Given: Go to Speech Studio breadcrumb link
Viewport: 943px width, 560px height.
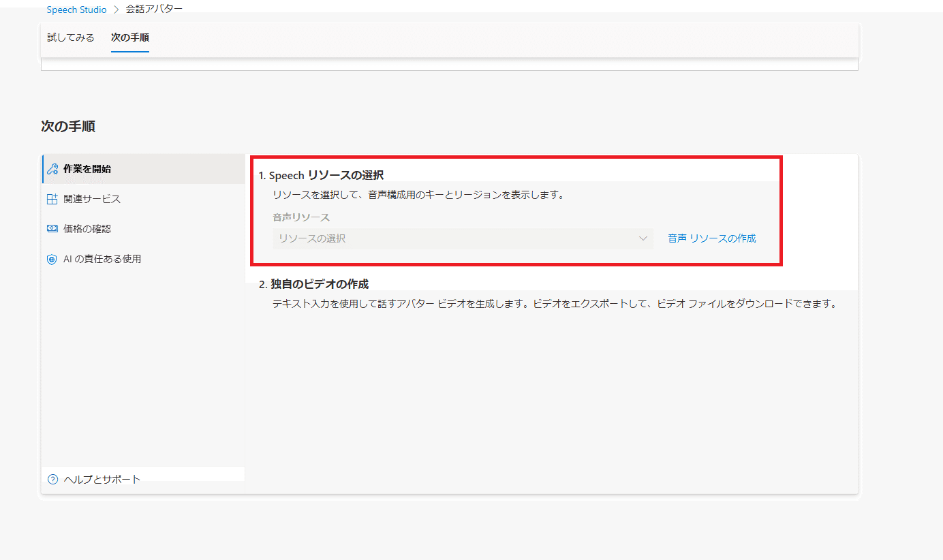Looking at the screenshot, I should click(76, 10).
